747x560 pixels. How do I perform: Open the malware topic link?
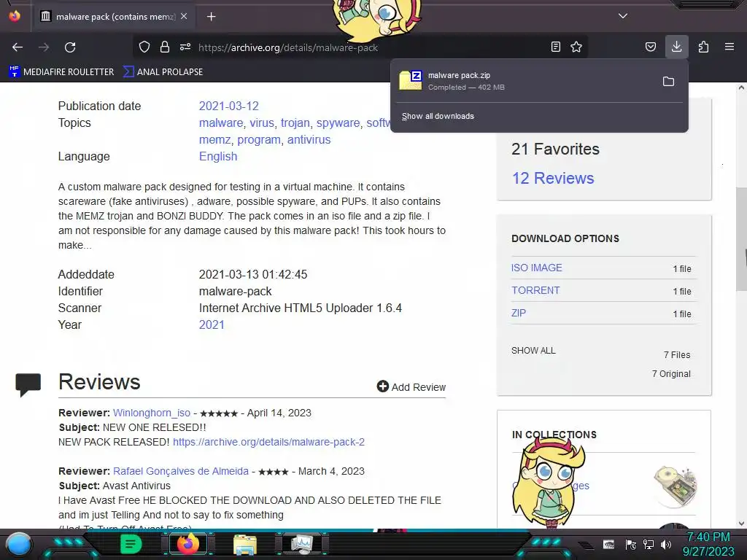(220, 122)
